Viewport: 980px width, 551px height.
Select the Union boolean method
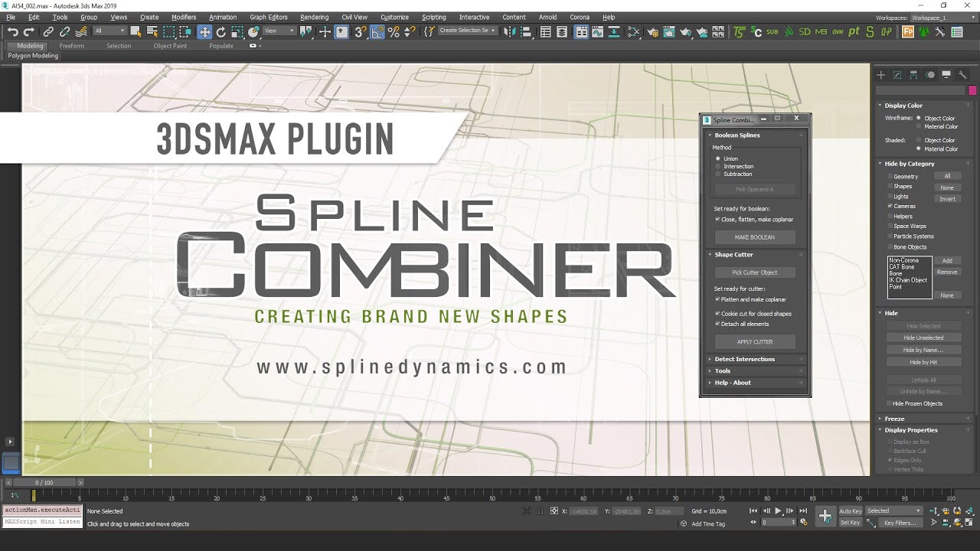coord(718,158)
